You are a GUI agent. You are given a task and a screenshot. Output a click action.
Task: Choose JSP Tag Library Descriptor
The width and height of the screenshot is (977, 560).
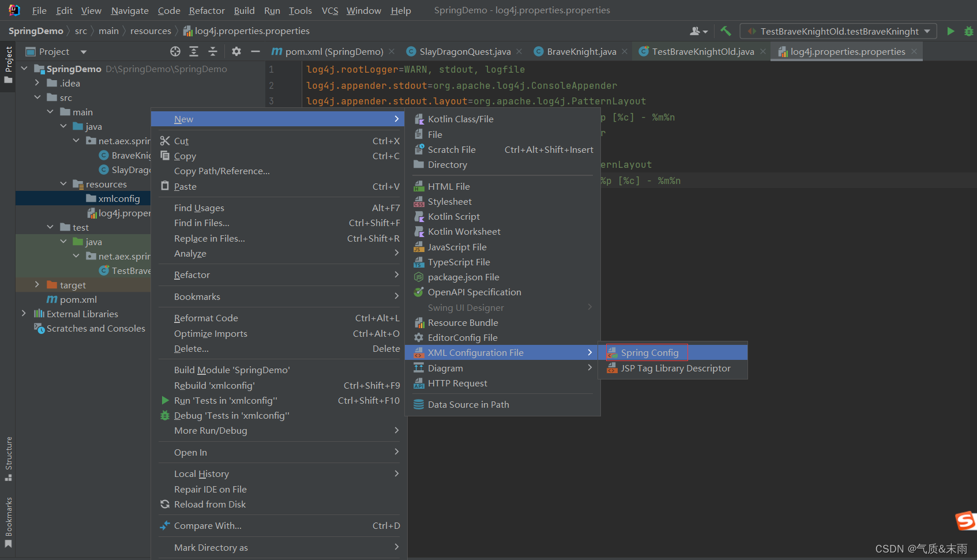coord(673,368)
